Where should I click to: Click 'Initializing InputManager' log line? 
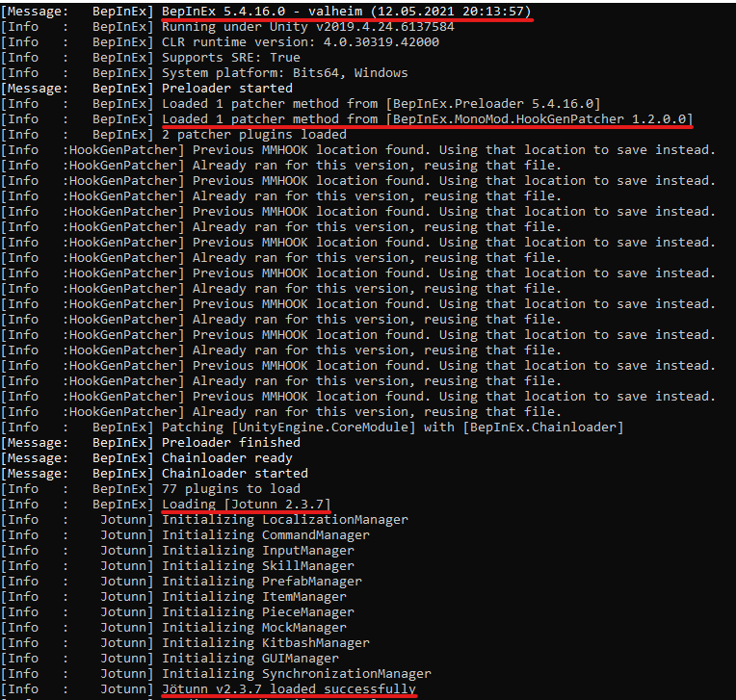pos(258,551)
